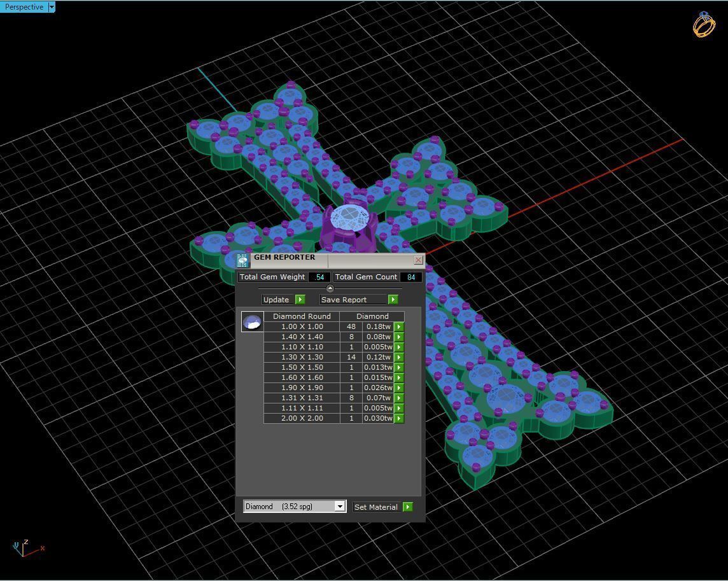Click green arrow on 1.11 X 1.11 row
Viewport: 728px width, 581px height.
399,409
